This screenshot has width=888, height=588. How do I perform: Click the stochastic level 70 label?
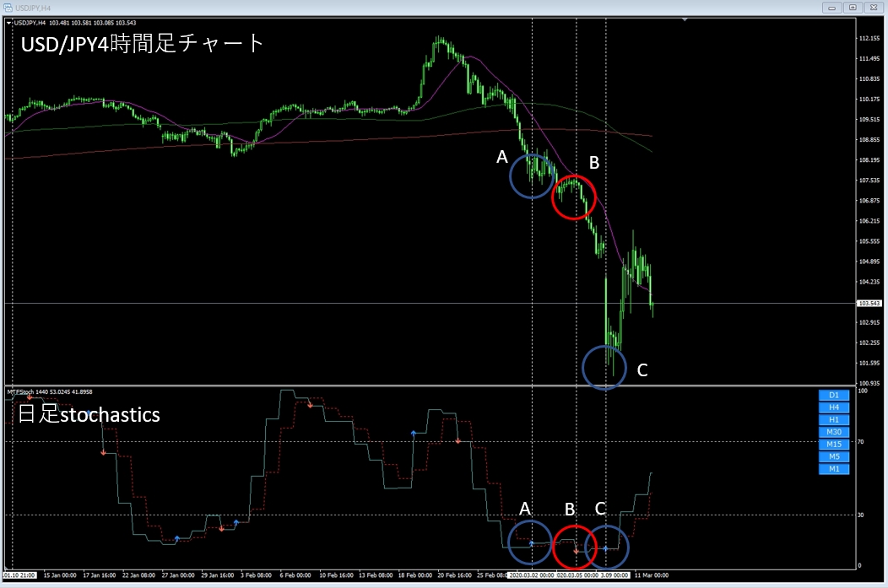tap(860, 441)
